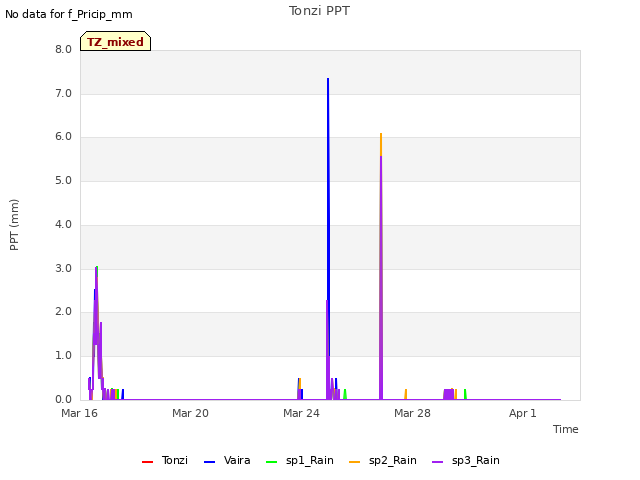Screen dimensions: 640x480
Task: Click the Mar 28 x-axis tick label
Action: click(x=412, y=413)
